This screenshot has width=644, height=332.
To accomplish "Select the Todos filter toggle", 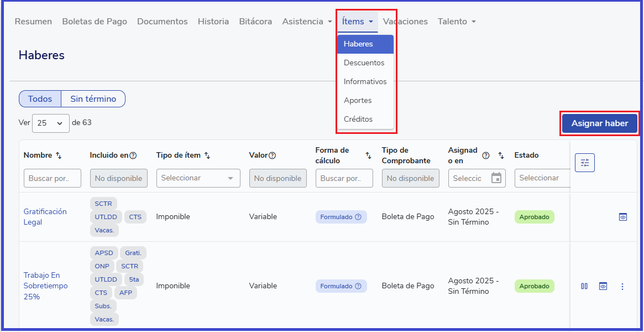I will coord(40,99).
